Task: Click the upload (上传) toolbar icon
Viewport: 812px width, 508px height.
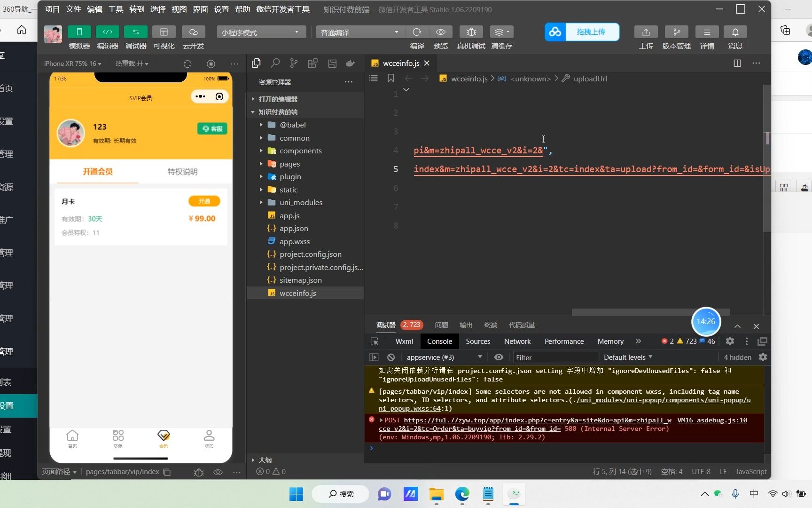Action: [x=646, y=32]
